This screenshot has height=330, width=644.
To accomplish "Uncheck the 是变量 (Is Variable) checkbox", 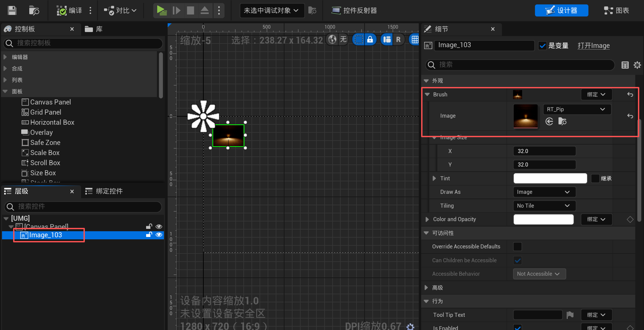I will point(542,46).
